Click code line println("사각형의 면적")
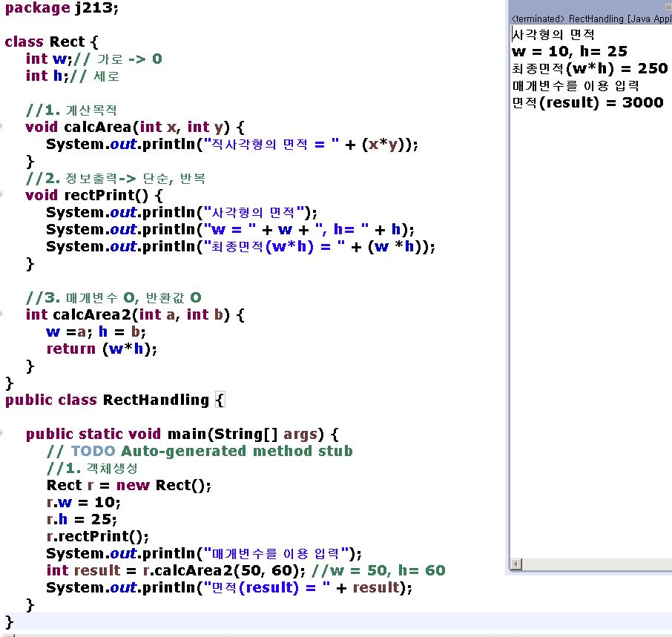This screenshot has width=672, height=637. 182,213
